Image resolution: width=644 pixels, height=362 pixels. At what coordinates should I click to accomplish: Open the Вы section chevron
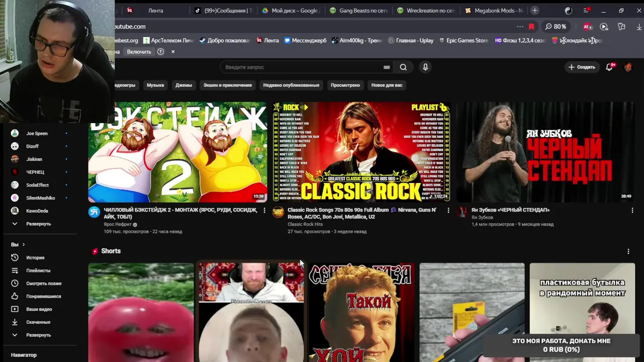23,244
